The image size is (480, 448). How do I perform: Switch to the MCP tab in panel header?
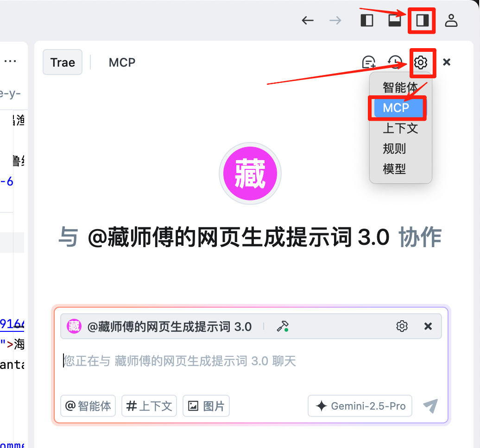(x=122, y=62)
